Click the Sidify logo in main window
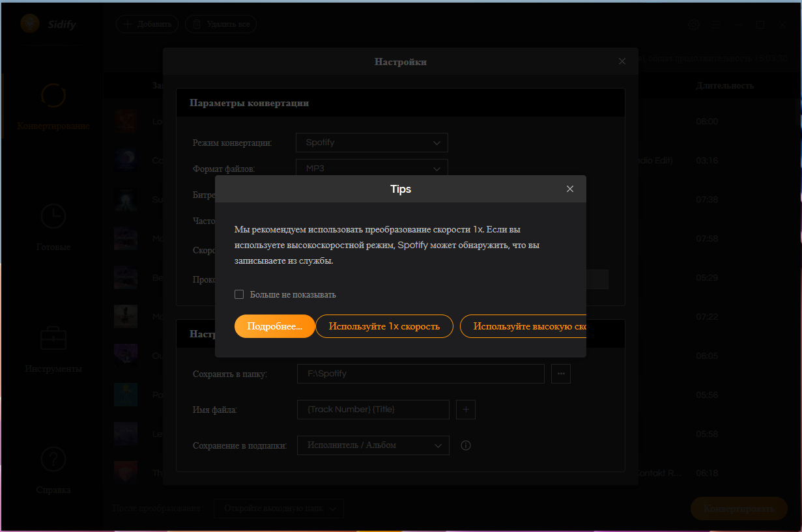Viewport: 802px width, 532px height. click(x=48, y=25)
